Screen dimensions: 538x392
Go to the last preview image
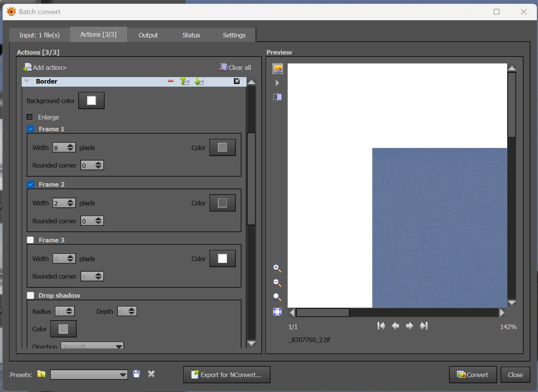pyautogui.click(x=424, y=326)
